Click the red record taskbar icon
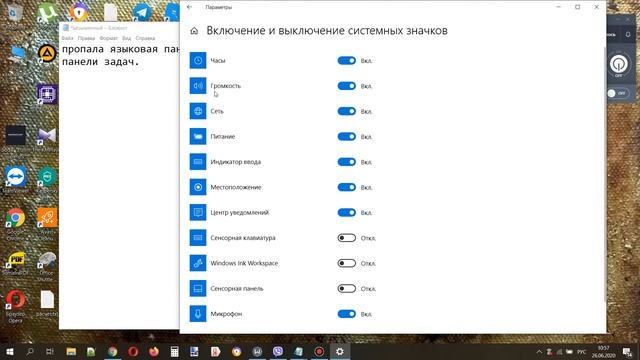This screenshot has width=640, height=360. point(319,351)
